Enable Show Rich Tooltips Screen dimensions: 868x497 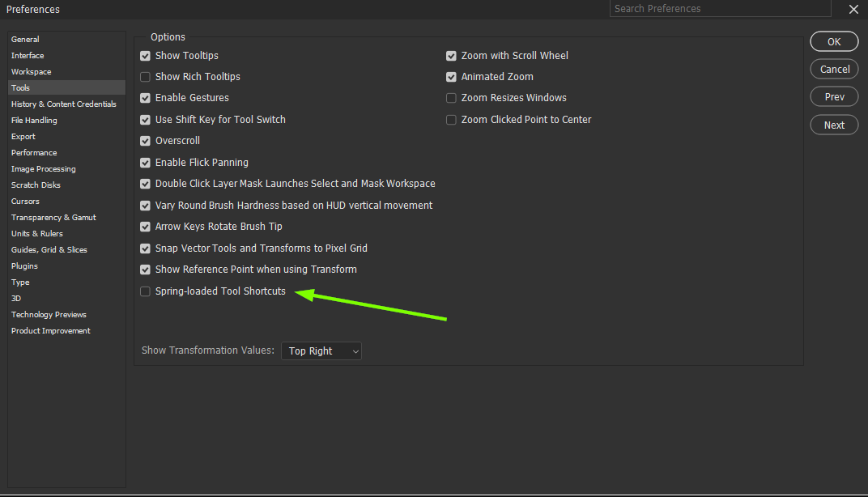point(145,76)
